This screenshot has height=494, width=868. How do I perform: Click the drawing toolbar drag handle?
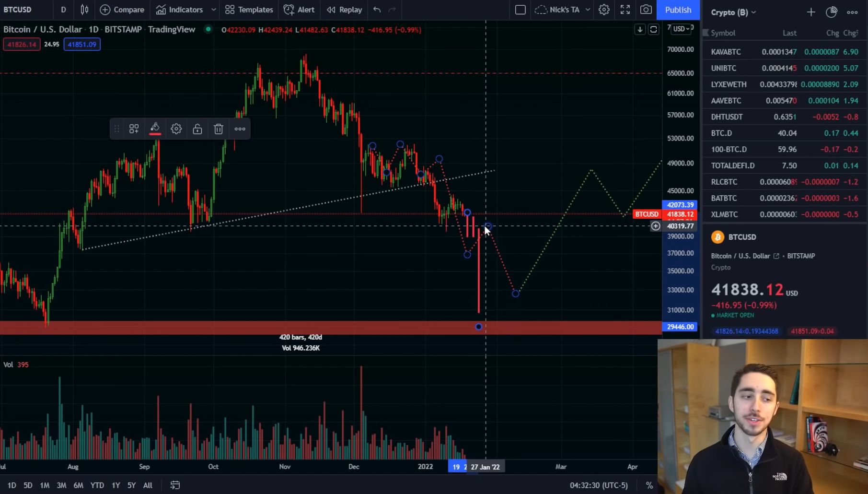click(116, 129)
